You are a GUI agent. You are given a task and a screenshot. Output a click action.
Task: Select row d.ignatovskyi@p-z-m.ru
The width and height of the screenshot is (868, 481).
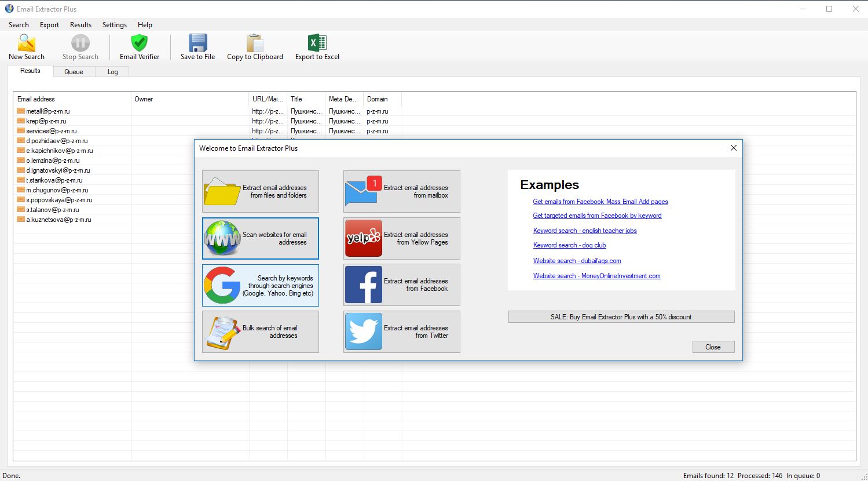point(58,170)
